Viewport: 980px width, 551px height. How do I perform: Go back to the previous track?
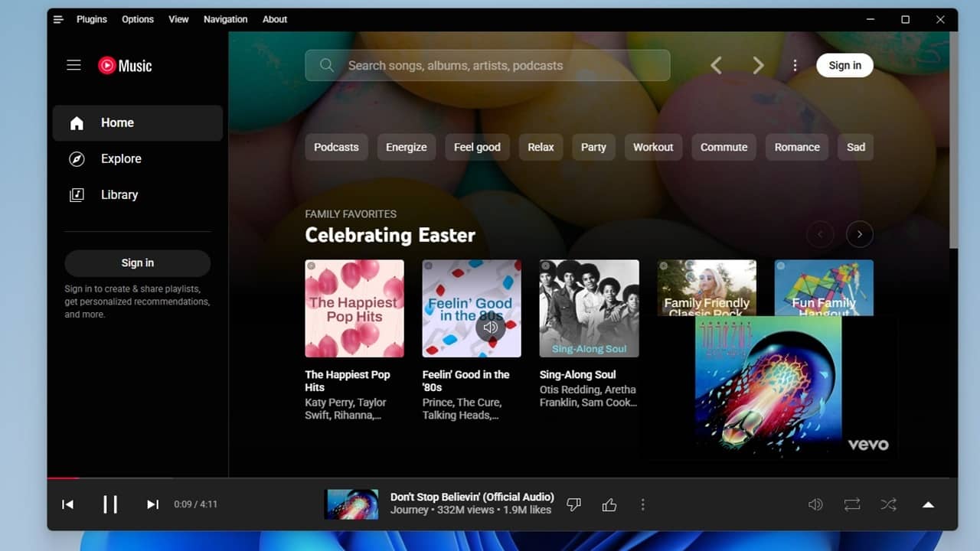[x=67, y=504]
